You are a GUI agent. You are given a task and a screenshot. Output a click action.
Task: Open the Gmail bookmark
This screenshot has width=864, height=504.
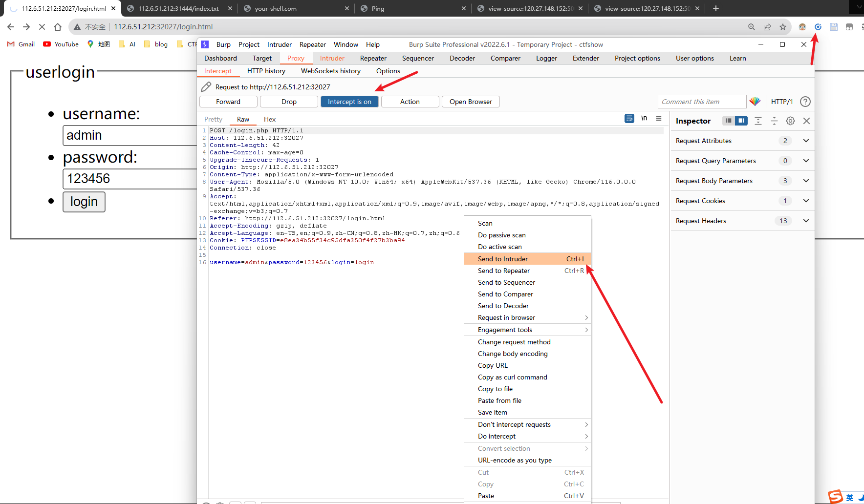pos(21,44)
